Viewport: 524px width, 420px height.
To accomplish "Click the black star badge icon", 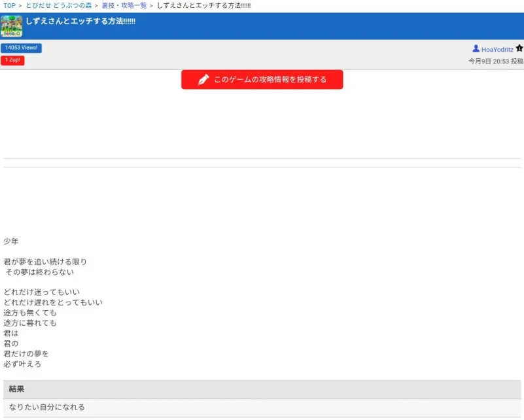I will tap(519, 48).
